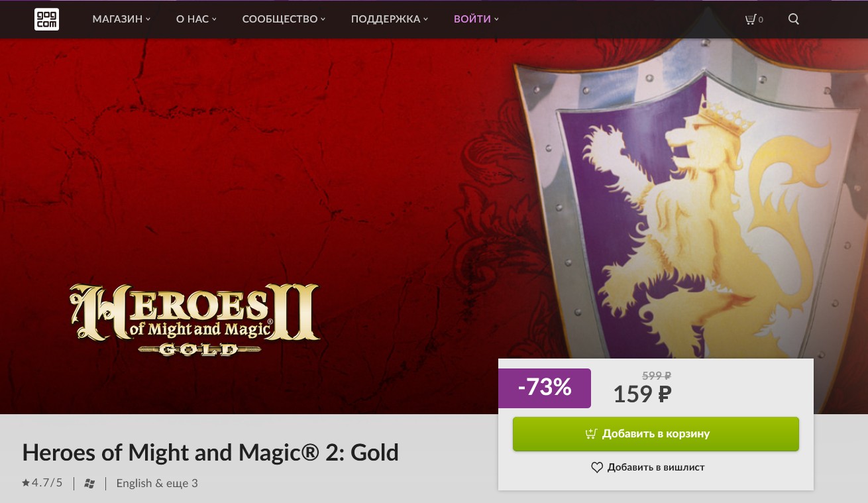Image resolution: width=868 pixels, height=503 pixels.
Task: Open the shopping cart icon
Action: tap(750, 19)
